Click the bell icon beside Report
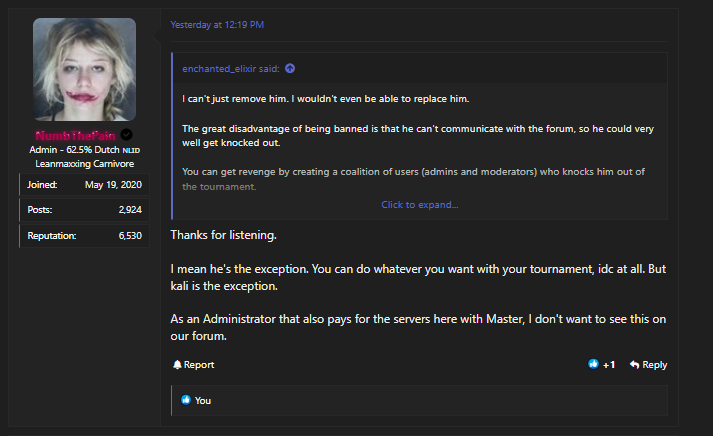The image size is (713, 436). [x=176, y=365]
